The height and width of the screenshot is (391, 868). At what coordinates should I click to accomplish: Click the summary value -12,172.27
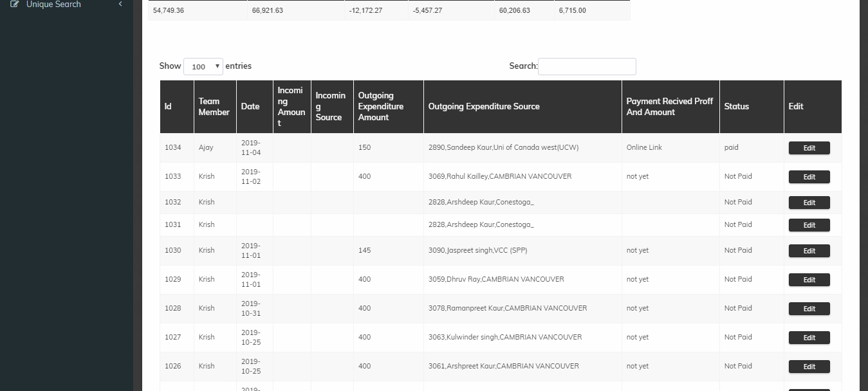coord(365,11)
